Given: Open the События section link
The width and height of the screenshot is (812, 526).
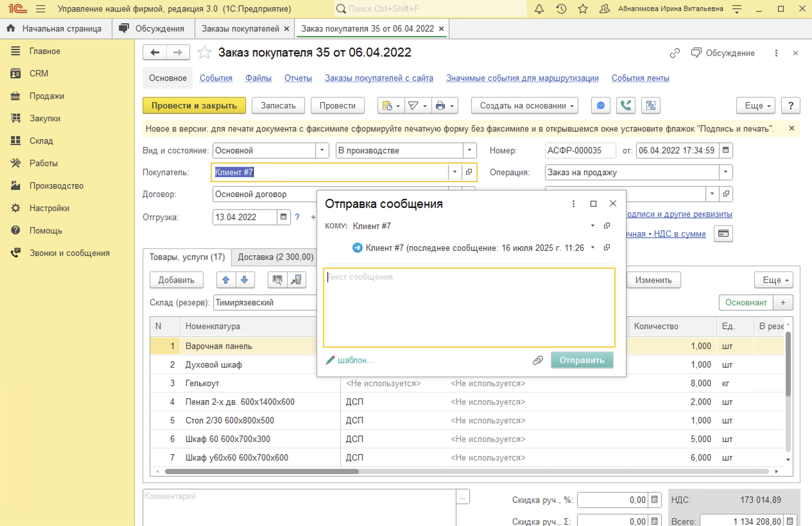Looking at the screenshot, I should (x=216, y=78).
